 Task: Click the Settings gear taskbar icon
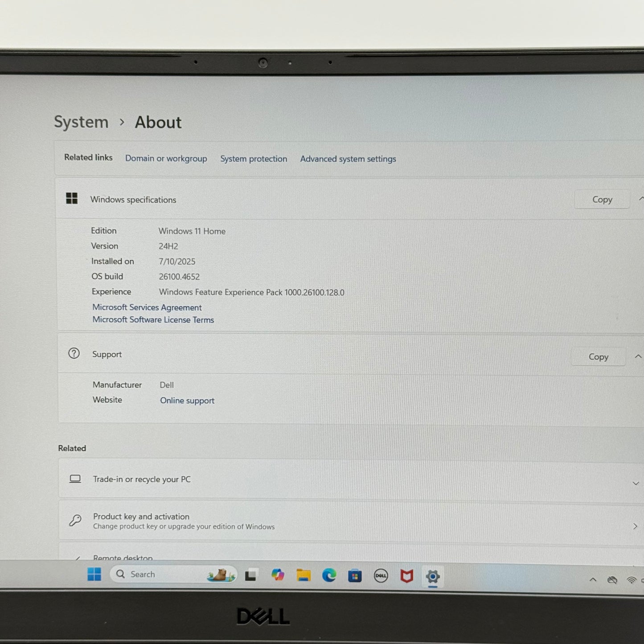(432, 576)
